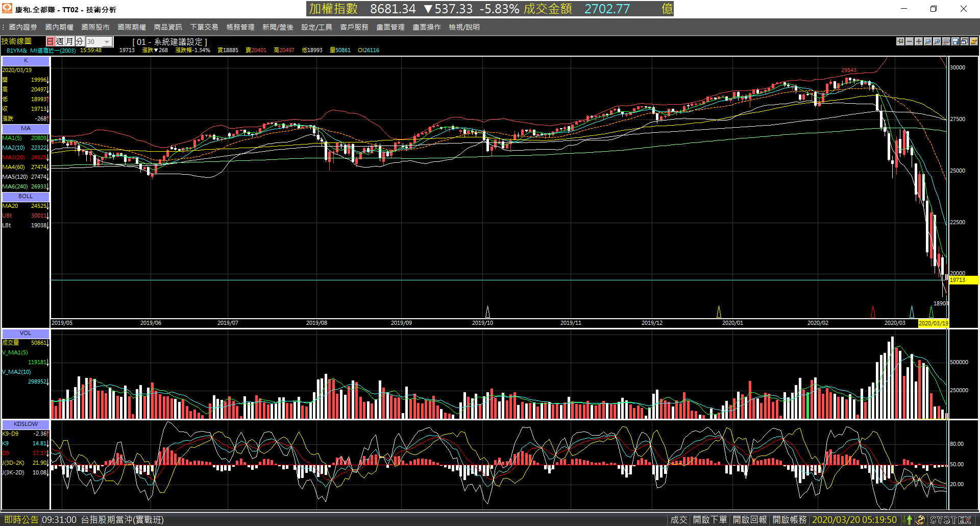Click the MA6(240) 26933 value row

click(25, 186)
